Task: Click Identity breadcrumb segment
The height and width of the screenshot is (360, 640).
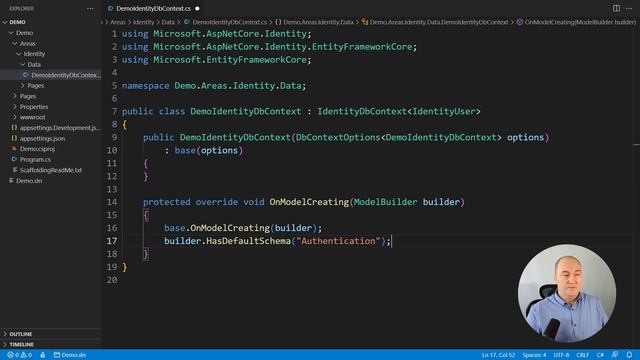Action: [x=144, y=22]
